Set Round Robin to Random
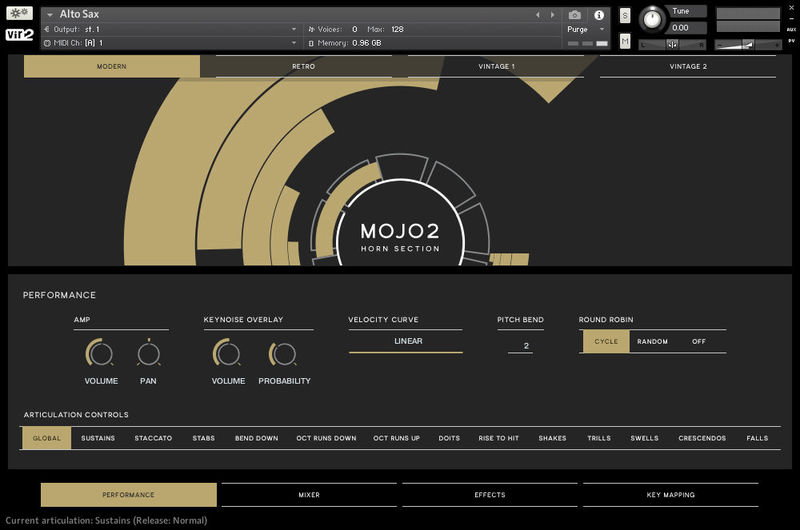Image resolution: width=800 pixels, height=530 pixels. click(652, 342)
